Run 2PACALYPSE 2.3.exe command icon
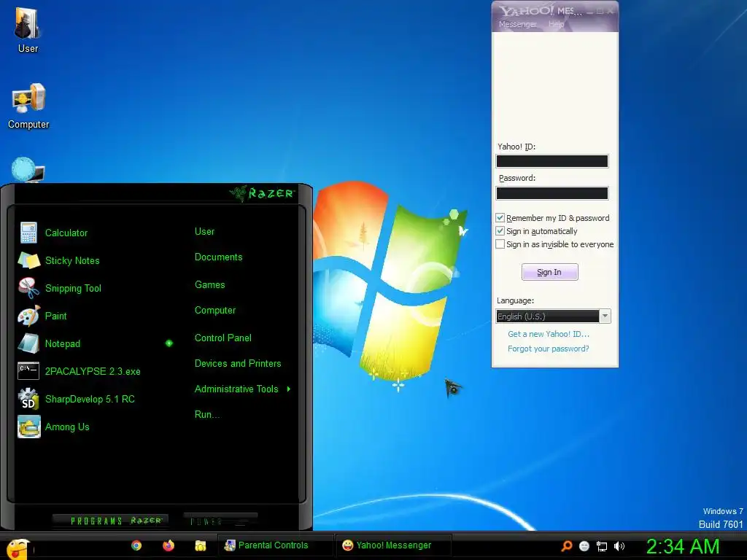This screenshot has width=747, height=560. (28, 371)
